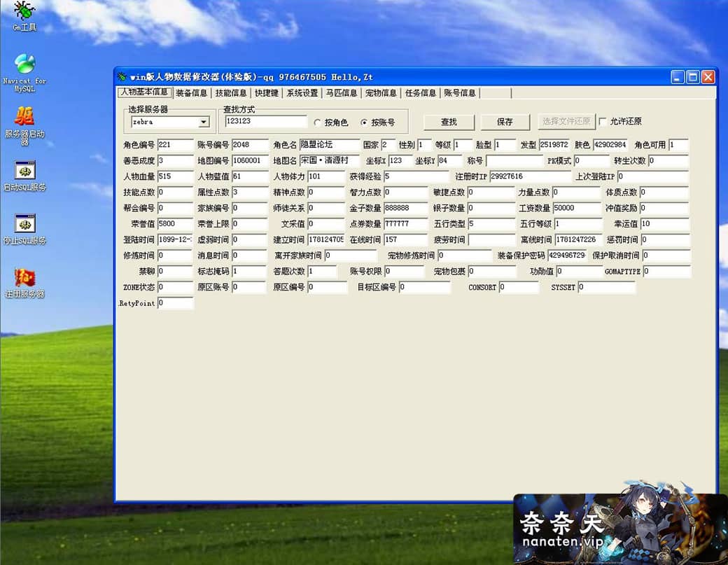Viewport: 728px width, 565px height.
Task: Switch to the 装备信息 tab
Action: coord(191,93)
